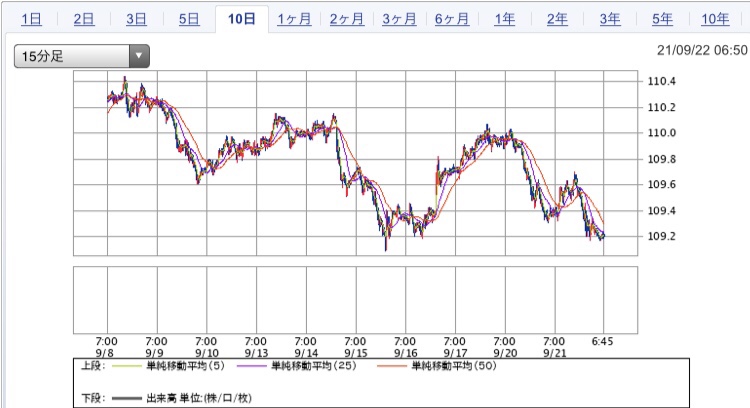Screen dimensions: 750x408
Task: Open the 10年 period link
Action: pyautogui.click(x=715, y=19)
